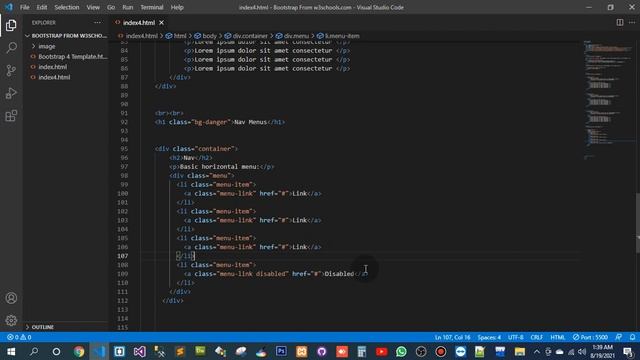This screenshot has height=360, width=640.
Task: Close the index4.html tab
Action: pos(162,22)
